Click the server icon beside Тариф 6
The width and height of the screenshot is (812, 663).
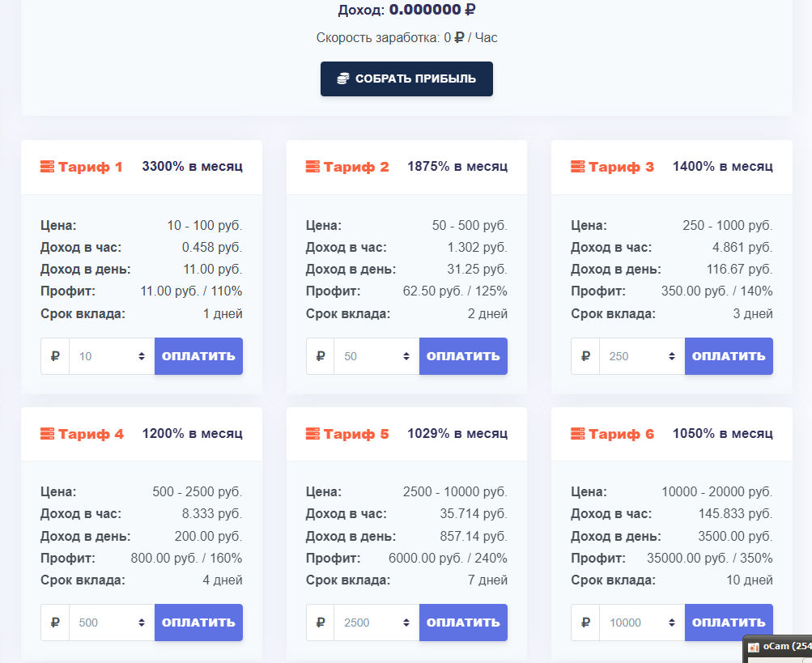[x=577, y=434]
